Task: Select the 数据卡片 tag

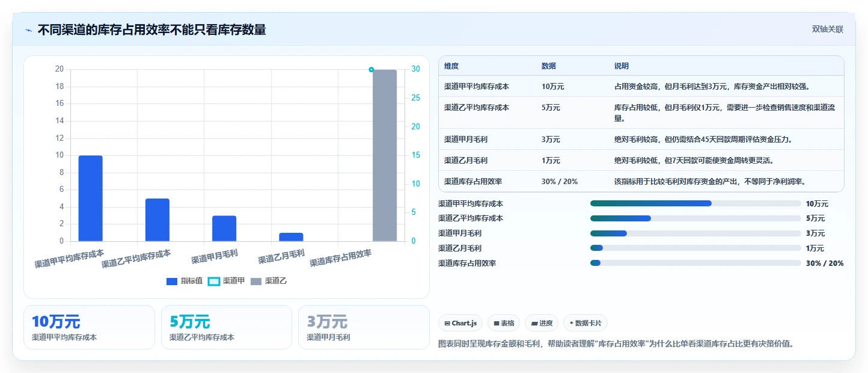Action: point(585,323)
